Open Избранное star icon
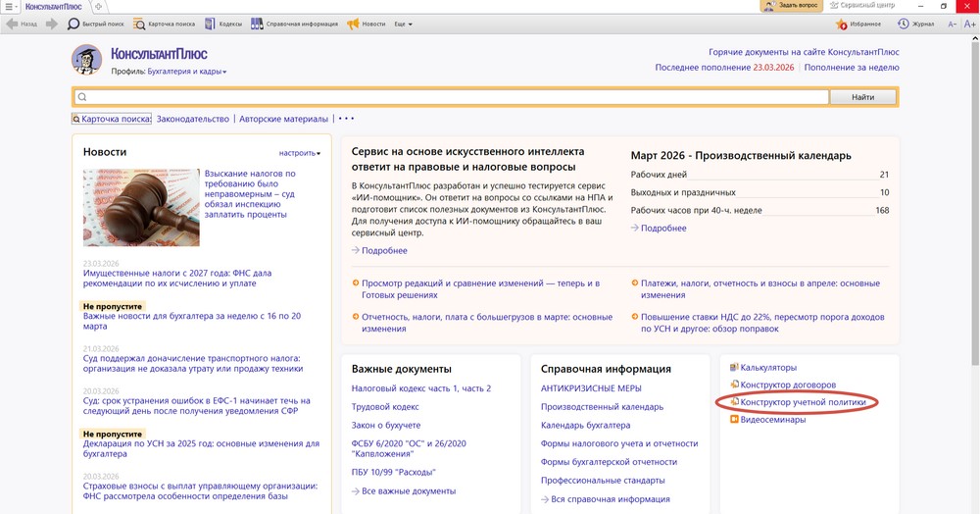 point(842,24)
